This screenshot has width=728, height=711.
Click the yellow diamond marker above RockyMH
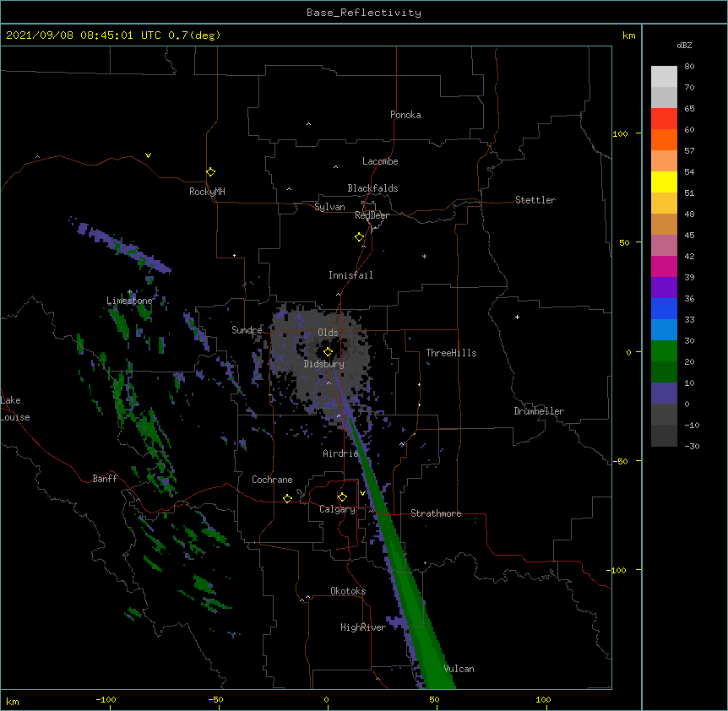tap(210, 172)
